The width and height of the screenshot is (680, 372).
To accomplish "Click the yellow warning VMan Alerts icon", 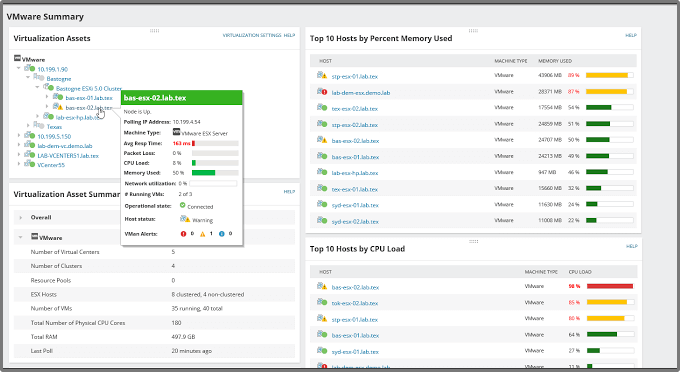I will (203, 234).
